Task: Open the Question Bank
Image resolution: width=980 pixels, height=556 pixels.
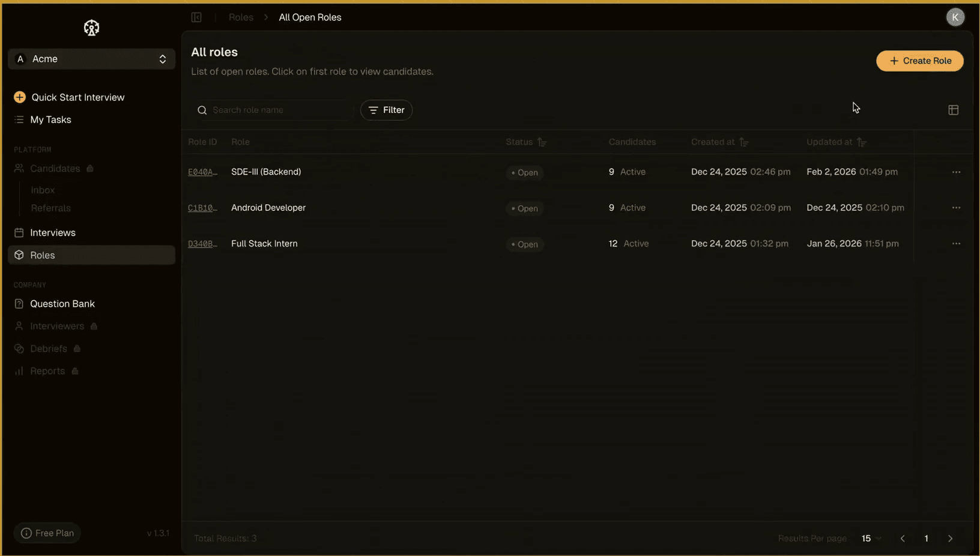Action: coord(62,304)
